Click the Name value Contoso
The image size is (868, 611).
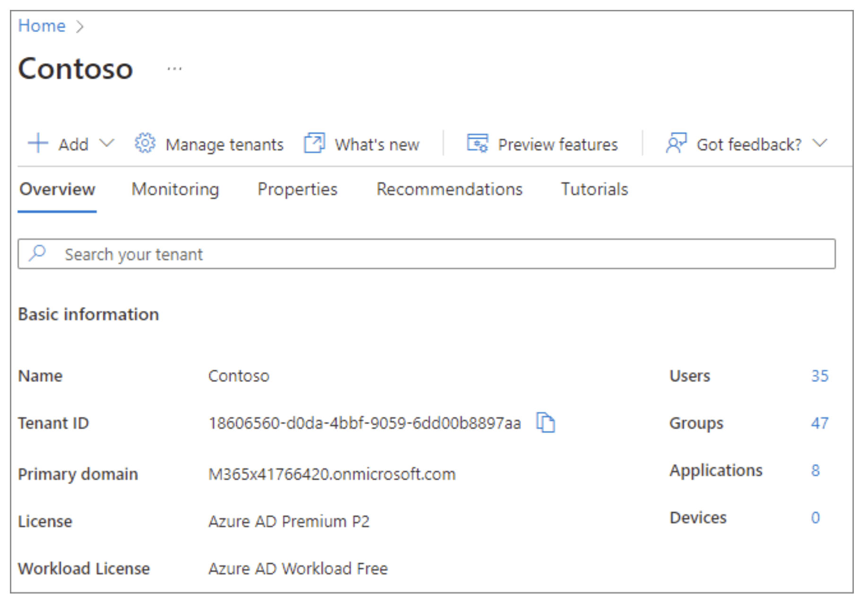click(x=239, y=376)
